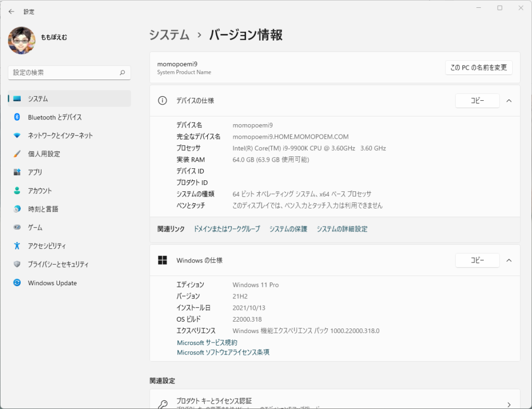The image size is (532, 409).
Task: Open プライバシーとセキュリティ settings
Action: pos(58,265)
